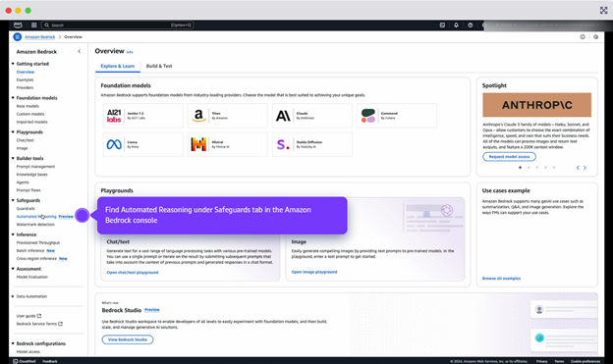Viewport: 613px width, 364px height.
Task: Click the Cohere Command logo
Action: click(x=367, y=116)
